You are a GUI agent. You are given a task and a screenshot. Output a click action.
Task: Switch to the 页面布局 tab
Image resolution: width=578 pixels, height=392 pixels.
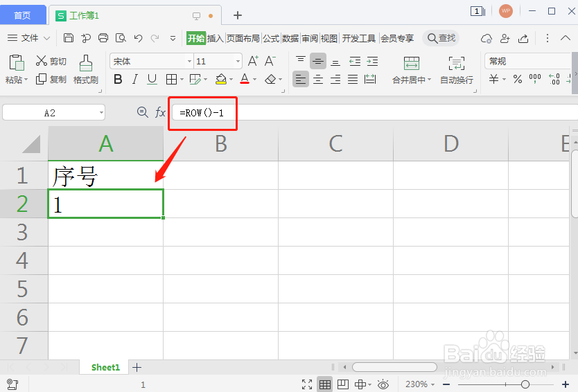[243, 38]
